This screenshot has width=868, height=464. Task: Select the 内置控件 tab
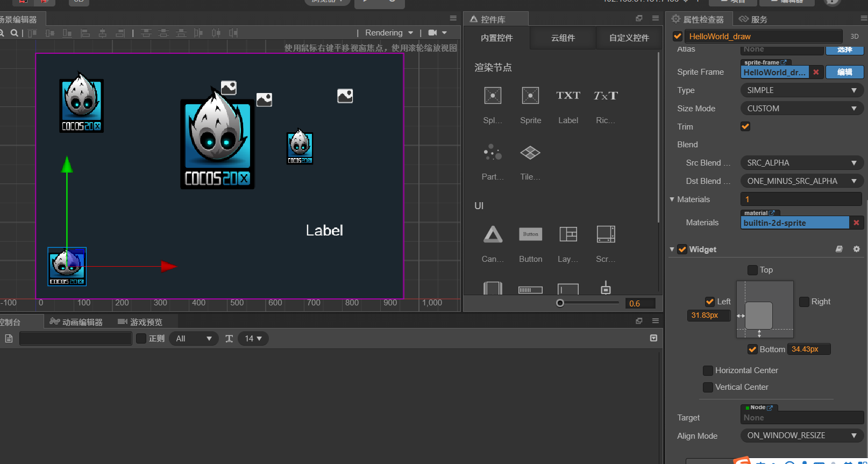[497, 38]
